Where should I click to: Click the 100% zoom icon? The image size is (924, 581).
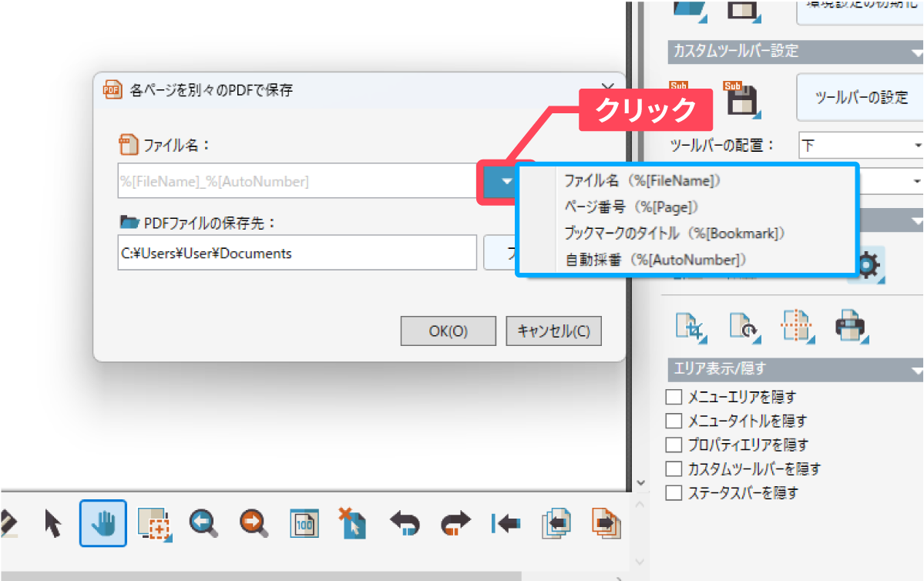coord(303,523)
